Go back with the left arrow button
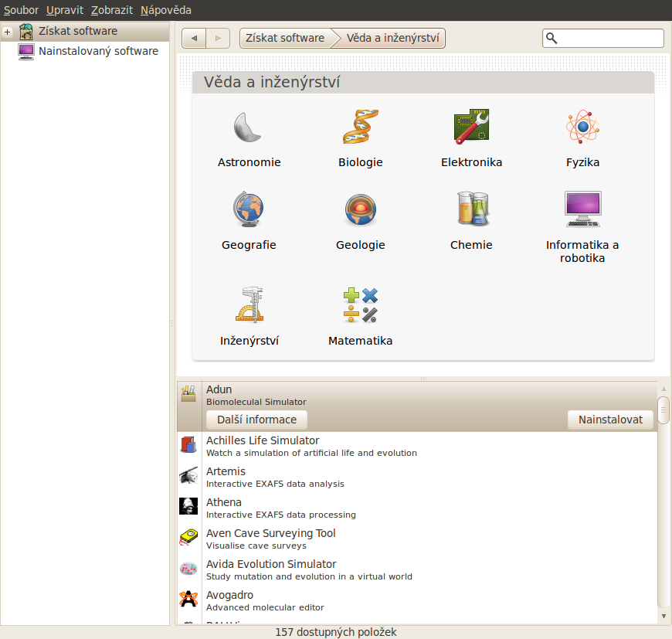The width and height of the screenshot is (672, 639). [194, 38]
